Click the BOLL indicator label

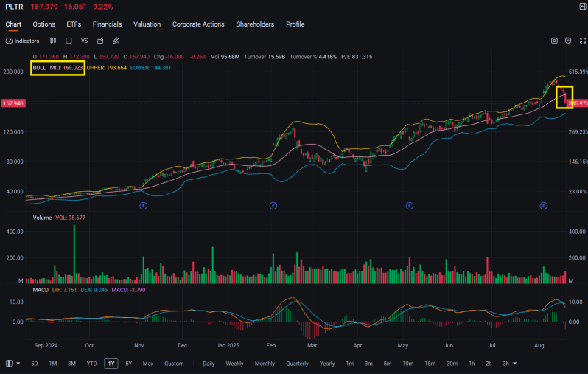click(39, 68)
